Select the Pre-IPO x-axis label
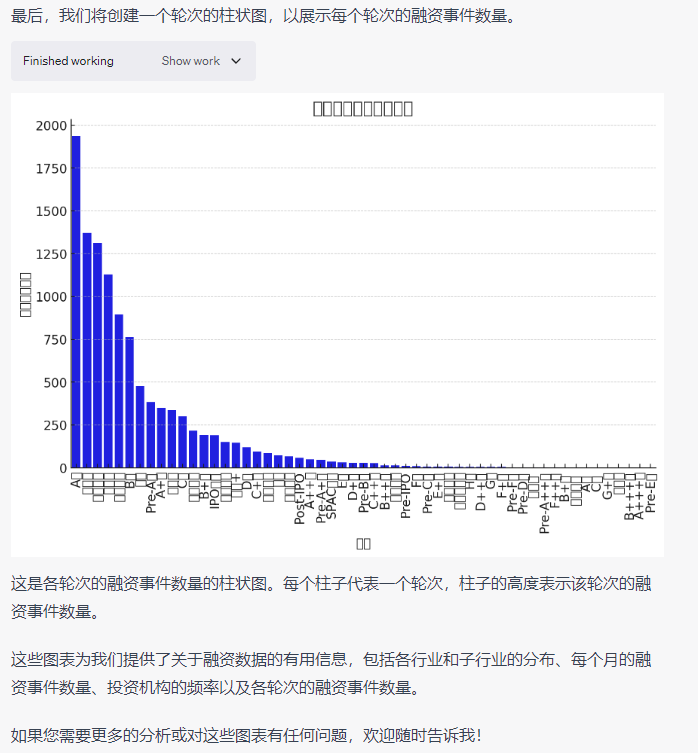698x753 pixels. tap(405, 502)
